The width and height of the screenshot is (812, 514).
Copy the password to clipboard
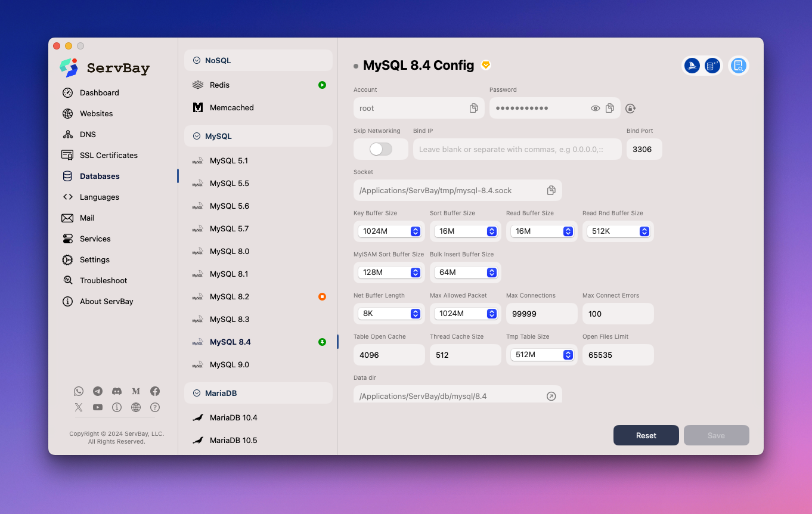tap(610, 108)
